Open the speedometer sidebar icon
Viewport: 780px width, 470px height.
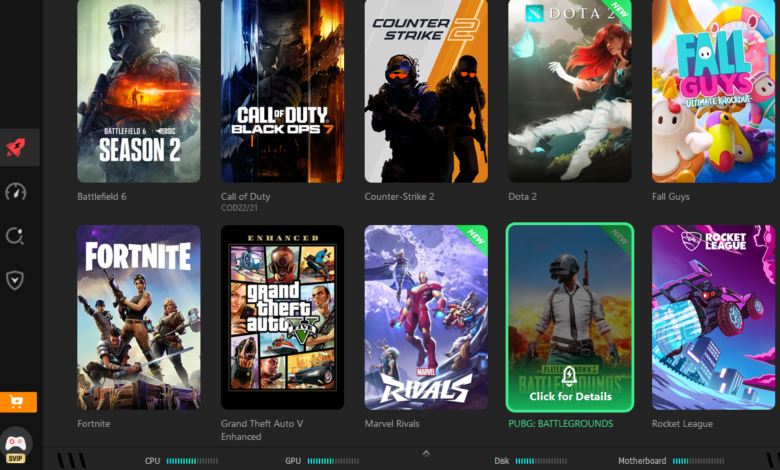coord(15,191)
